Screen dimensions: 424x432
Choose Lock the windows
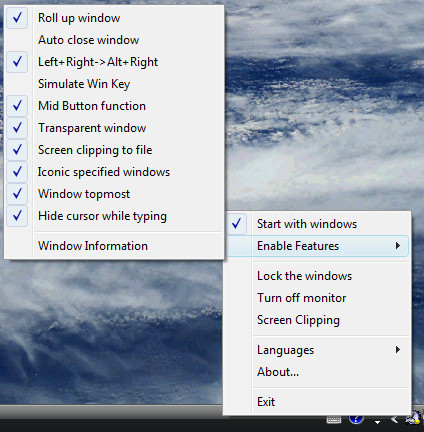pyautogui.click(x=317, y=276)
